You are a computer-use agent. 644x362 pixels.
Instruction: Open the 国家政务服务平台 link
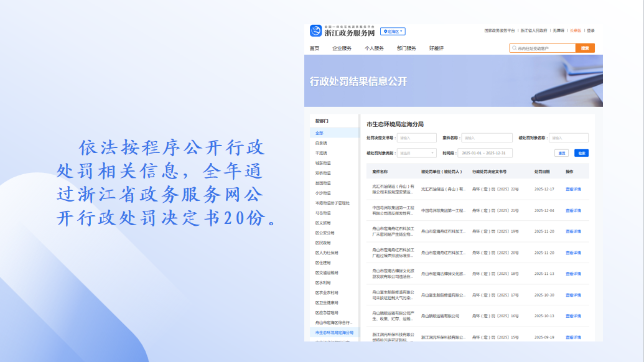point(500,30)
